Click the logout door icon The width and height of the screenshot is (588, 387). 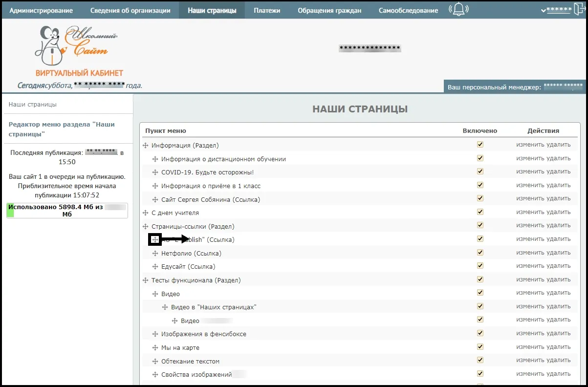pyautogui.click(x=580, y=10)
